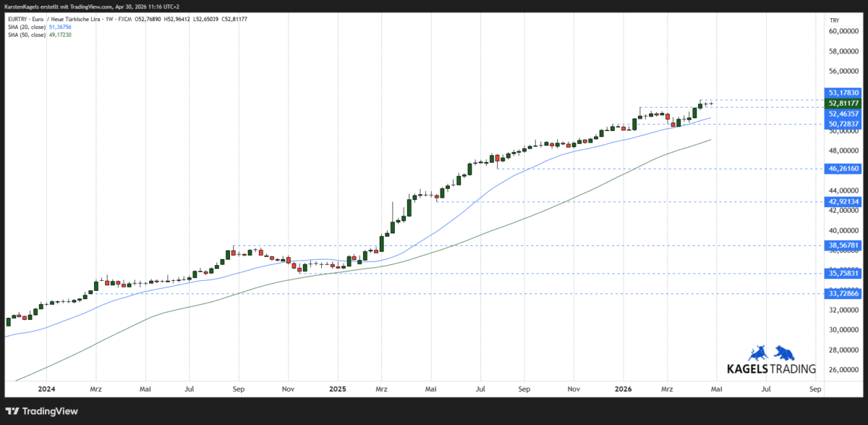This screenshot has width=868, height=425.
Task: Click the 60,00000 price axis tick
Action: coord(843,31)
